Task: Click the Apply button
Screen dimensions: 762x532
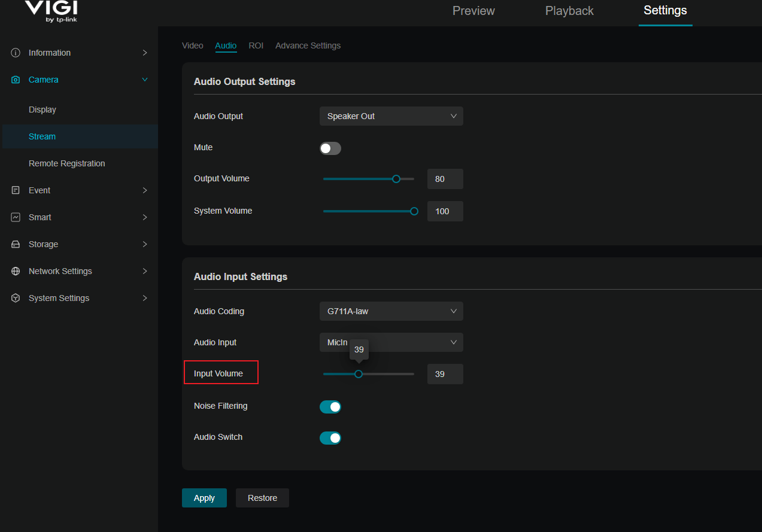Action: point(204,498)
